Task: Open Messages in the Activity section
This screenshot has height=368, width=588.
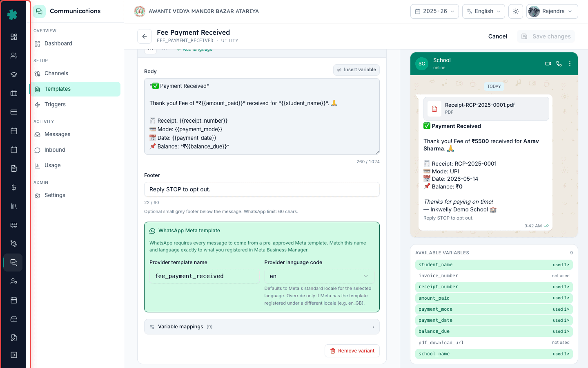Action: (76, 135)
